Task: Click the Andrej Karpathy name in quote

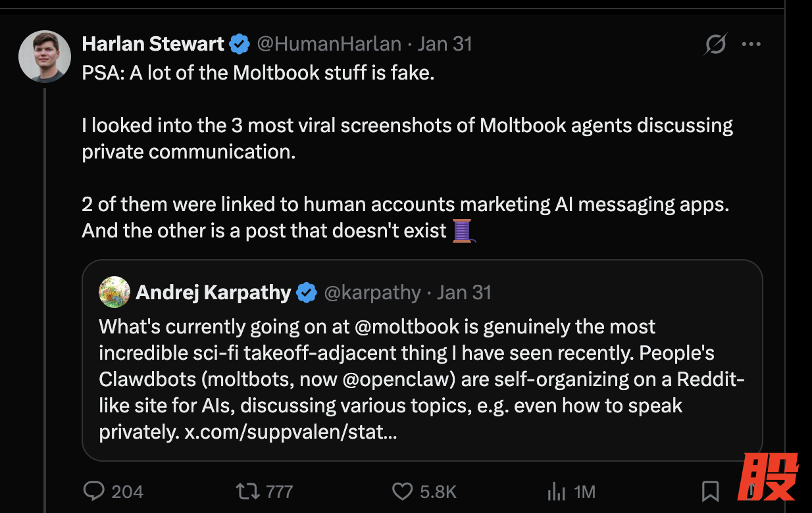Action: (213, 293)
